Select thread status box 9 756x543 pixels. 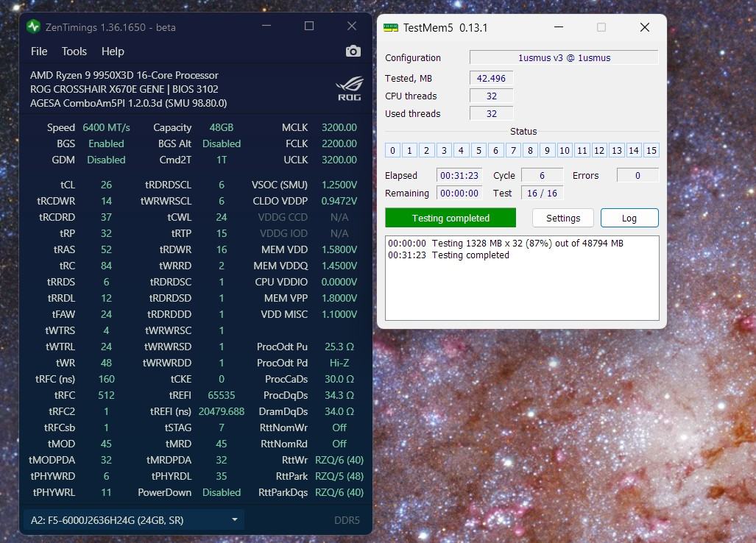click(x=547, y=150)
